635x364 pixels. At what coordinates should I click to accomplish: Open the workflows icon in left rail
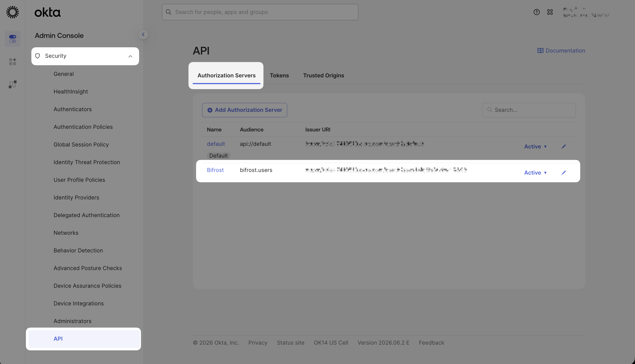12,84
